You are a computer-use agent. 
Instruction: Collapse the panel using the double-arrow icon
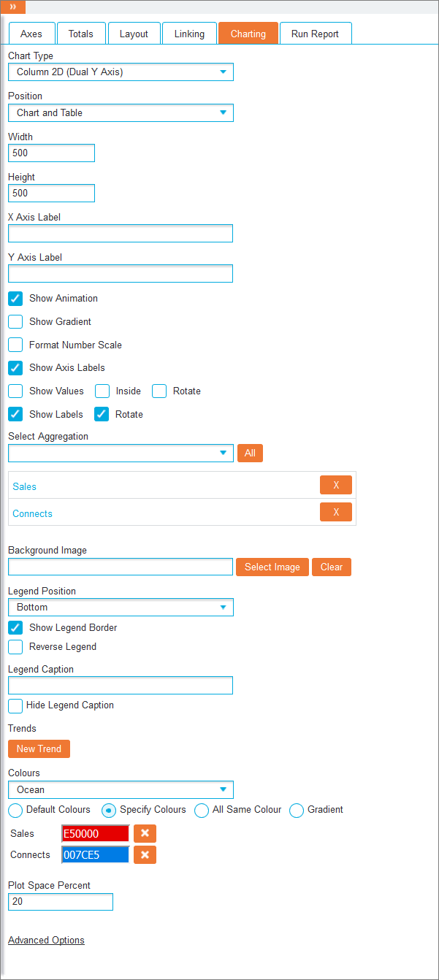[x=13, y=7]
